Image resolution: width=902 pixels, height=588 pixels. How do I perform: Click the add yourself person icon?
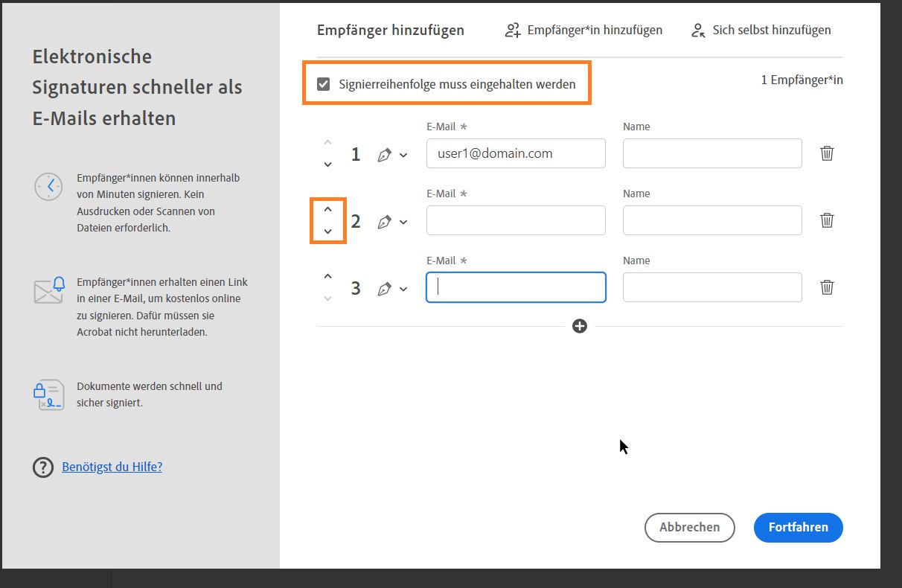697,31
